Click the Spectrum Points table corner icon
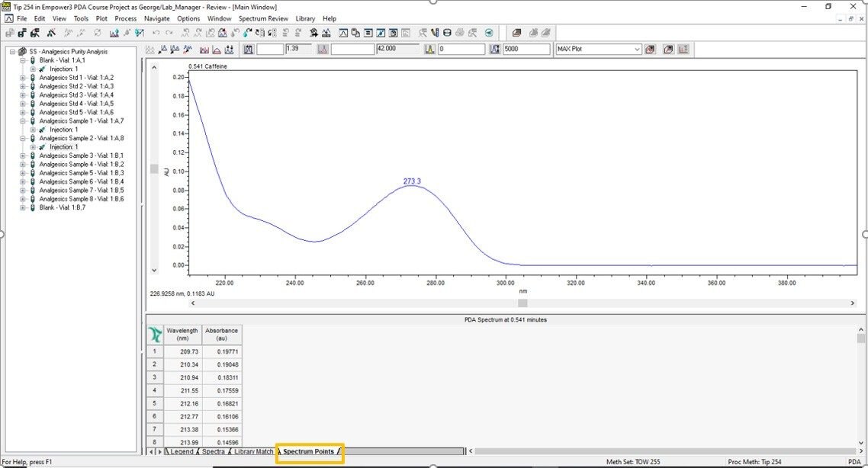868x468 pixels. coord(155,334)
